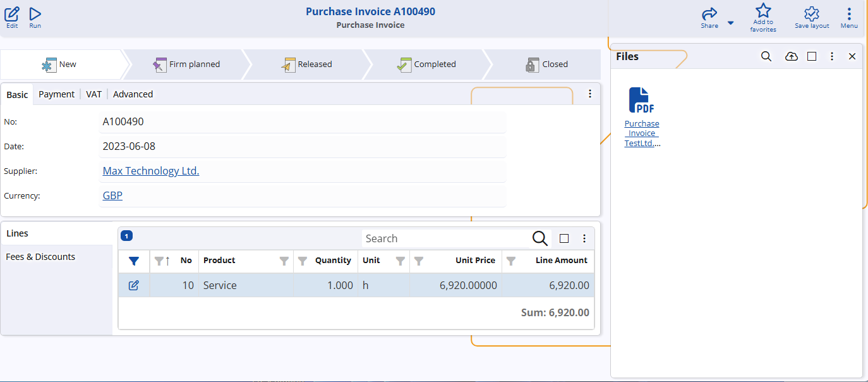The image size is (868, 382).
Task: Toggle the square box beside lines search
Action: coord(564,238)
